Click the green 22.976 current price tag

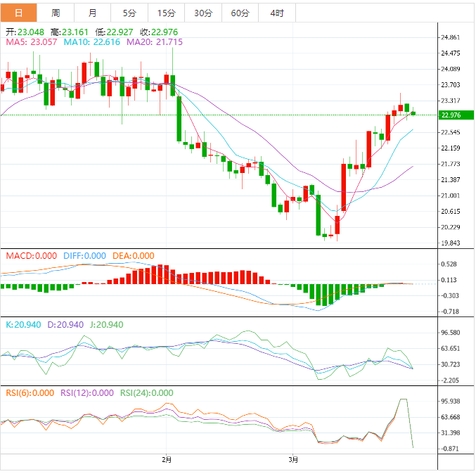(x=456, y=115)
